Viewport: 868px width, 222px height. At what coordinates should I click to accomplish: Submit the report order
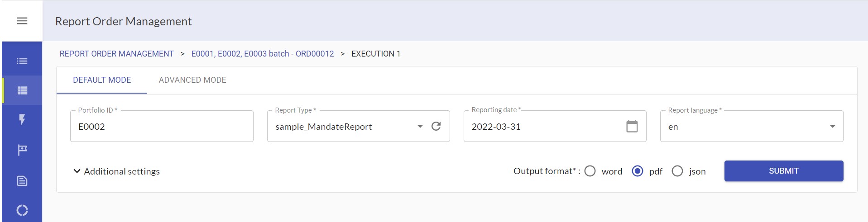pyautogui.click(x=783, y=171)
